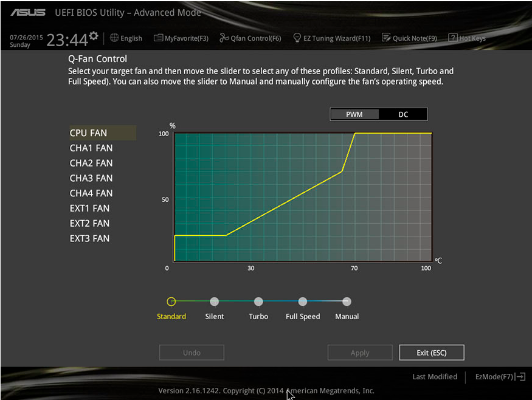Image resolution: width=532 pixels, height=400 pixels.
Task: Select the Manual fan profile point
Action: (x=347, y=301)
